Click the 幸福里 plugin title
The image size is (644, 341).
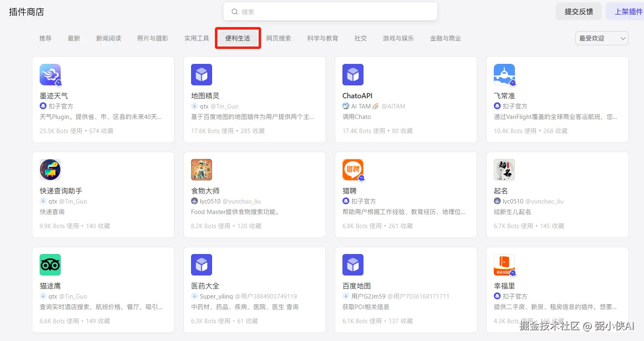pos(504,286)
